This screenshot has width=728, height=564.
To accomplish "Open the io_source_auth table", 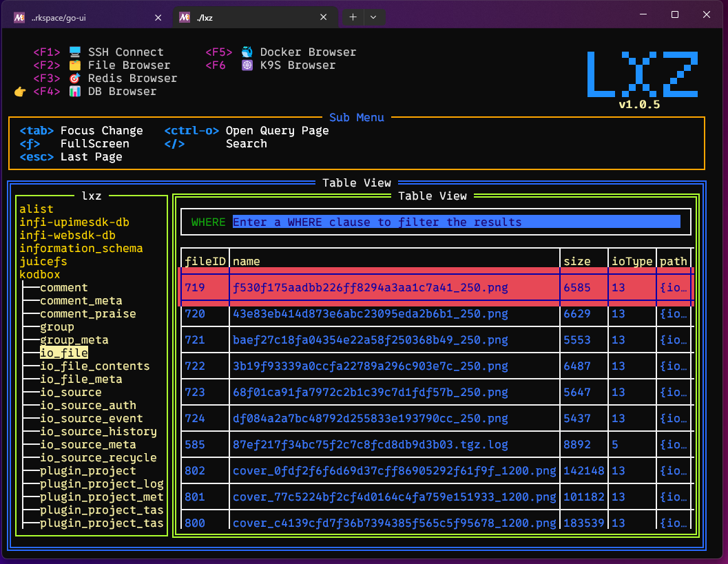I will click(x=87, y=405).
